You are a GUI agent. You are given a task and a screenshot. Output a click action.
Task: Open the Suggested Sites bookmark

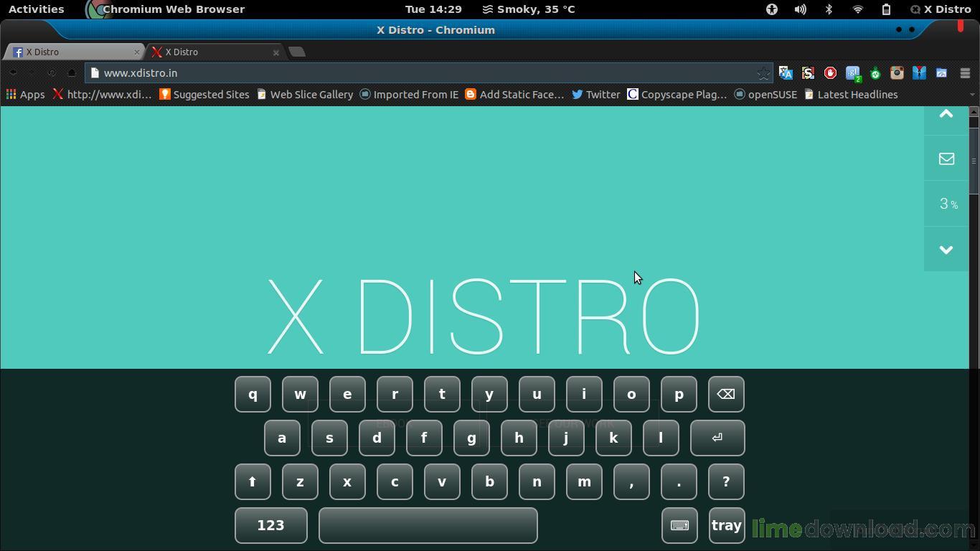point(204,95)
